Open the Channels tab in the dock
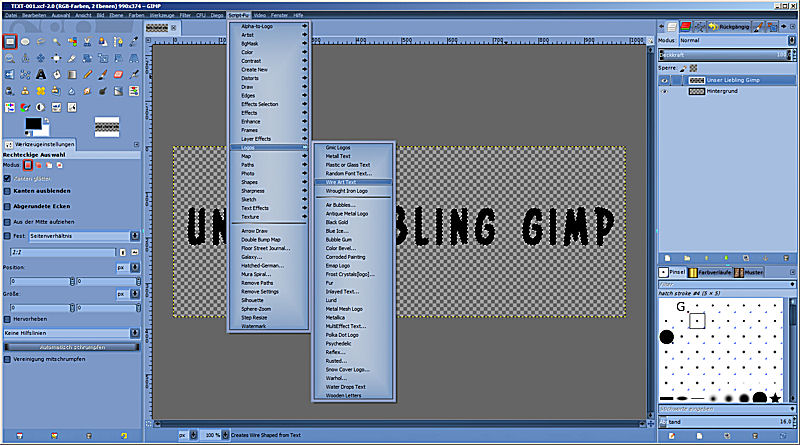Image resolution: width=800 pixels, height=445 pixels. click(686, 27)
